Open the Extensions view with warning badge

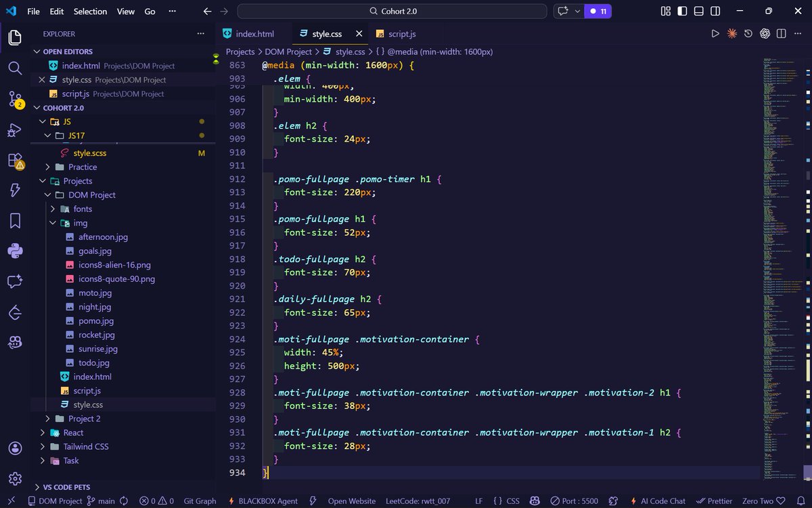(15, 161)
